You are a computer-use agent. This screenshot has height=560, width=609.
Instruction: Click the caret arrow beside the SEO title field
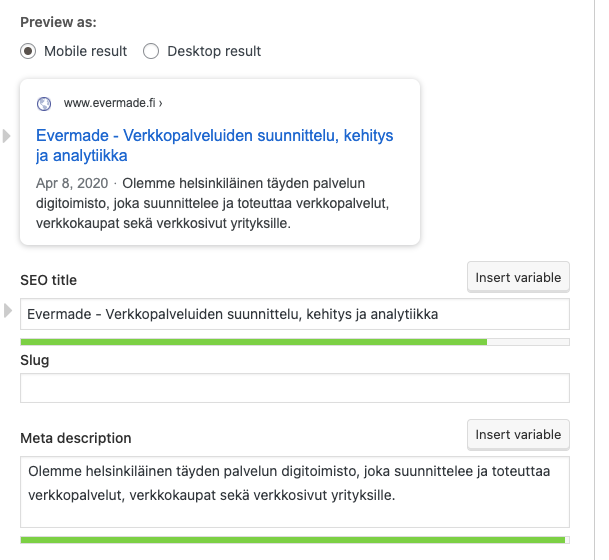click(x=8, y=309)
